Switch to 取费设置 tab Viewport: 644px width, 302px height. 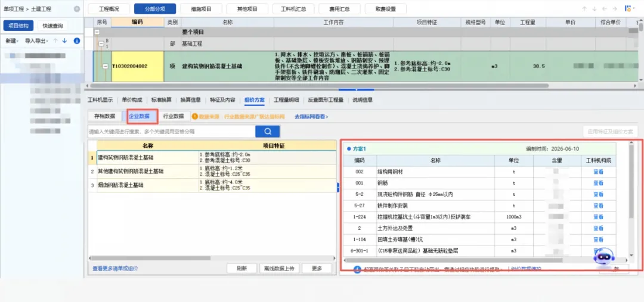point(386,8)
